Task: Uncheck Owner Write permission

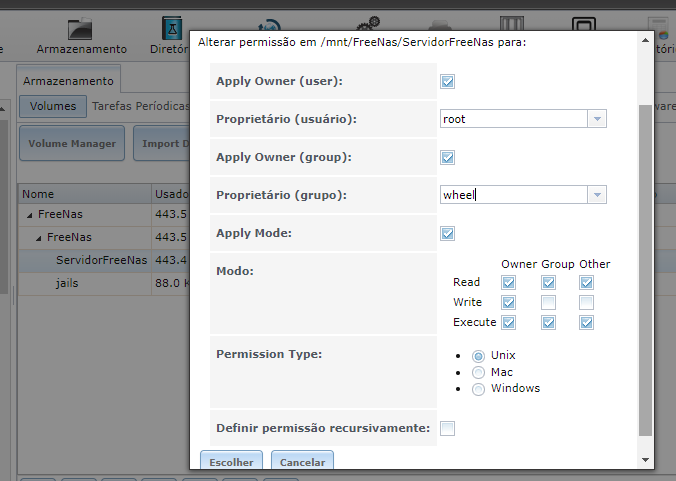Action: 508,303
